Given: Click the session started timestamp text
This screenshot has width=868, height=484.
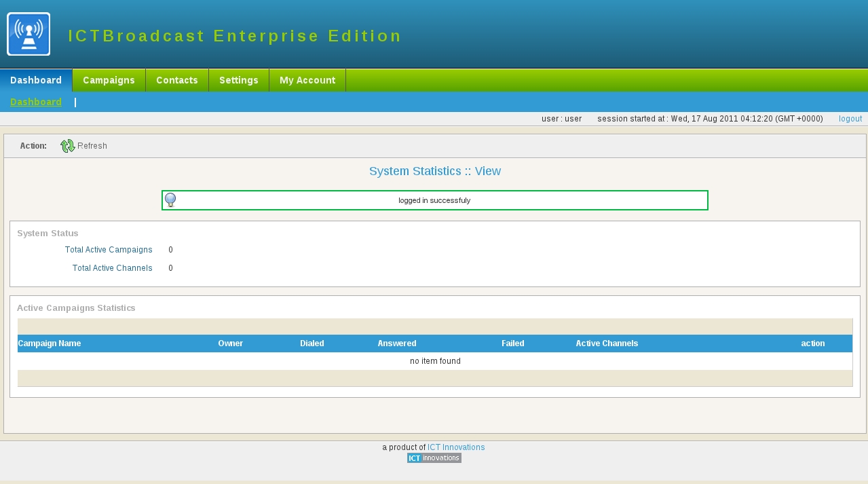Looking at the screenshot, I should point(711,119).
